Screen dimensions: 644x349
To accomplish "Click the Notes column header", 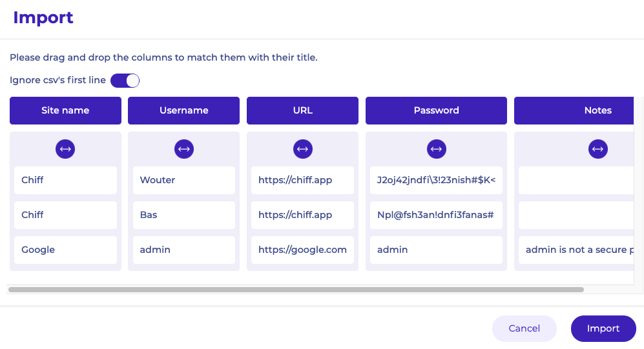I will coord(575,110).
